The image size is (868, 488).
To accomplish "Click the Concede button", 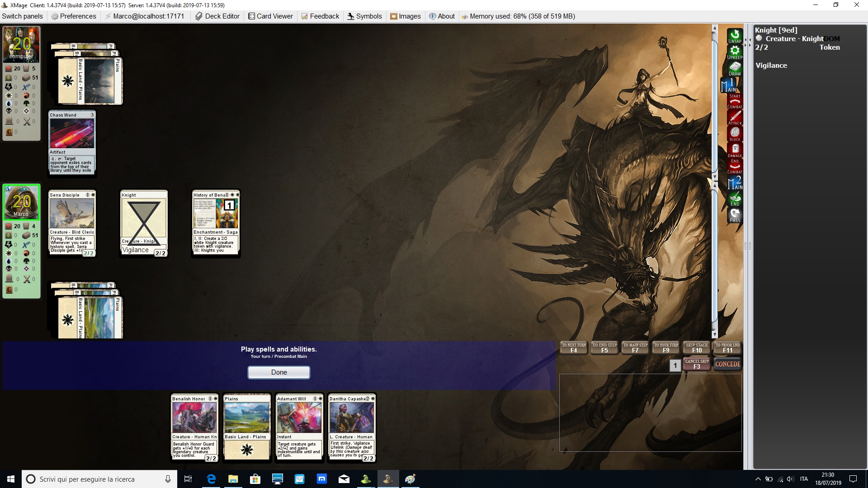I will point(727,364).
